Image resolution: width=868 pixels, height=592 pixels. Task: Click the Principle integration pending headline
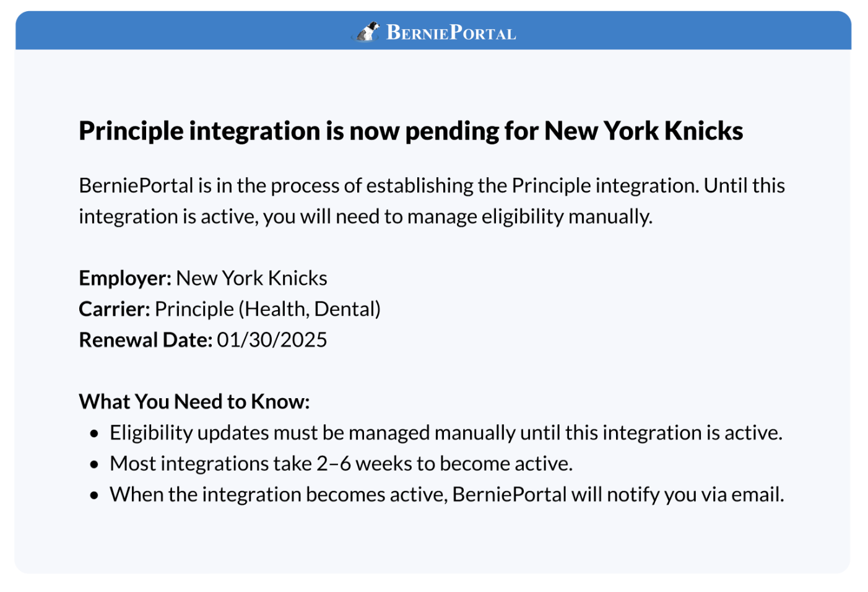click(x=411, y=131)
